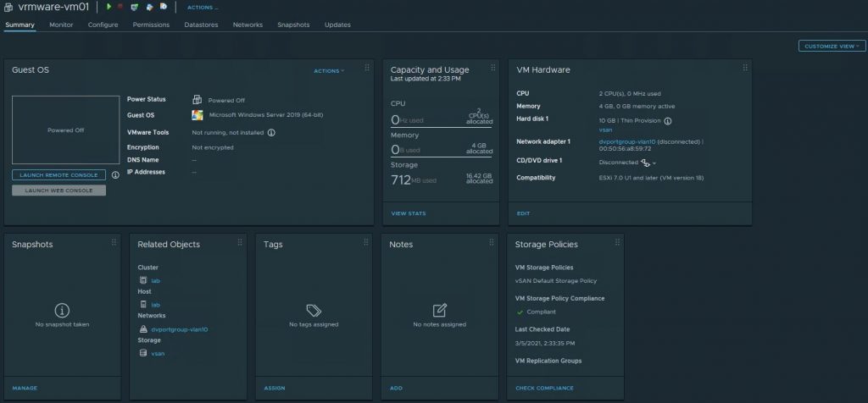Expand the CD/DVD drive dropdown arrow

pos(654,163)
